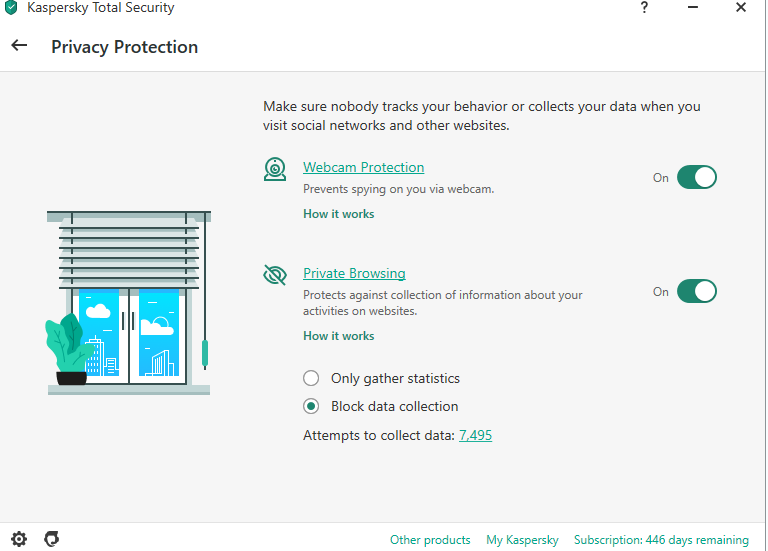This screenshot has width=768, height=551.
Task: Open support via the headset icon
Action: tap(52, 538)
